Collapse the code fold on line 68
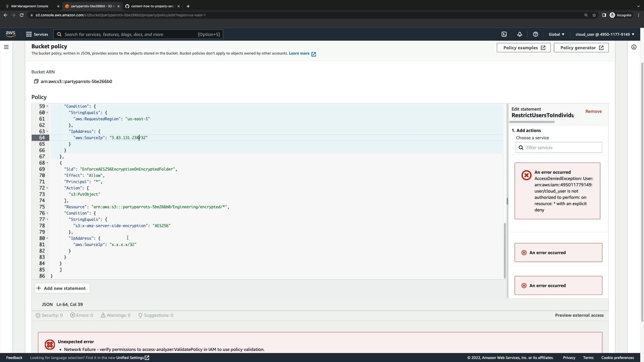 coord(47,163)
